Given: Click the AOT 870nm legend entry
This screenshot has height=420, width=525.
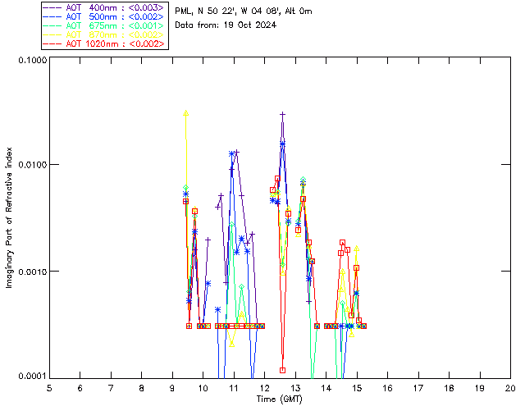Looking at the screenshot, I should [x=103, y=34].
